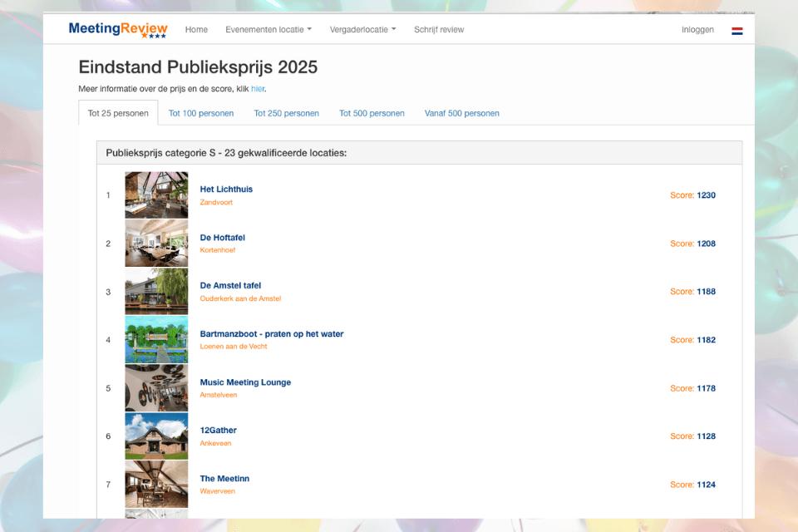798x532 pixels.
Task: Click the MeetingReview logo
Action: (117, 29)
